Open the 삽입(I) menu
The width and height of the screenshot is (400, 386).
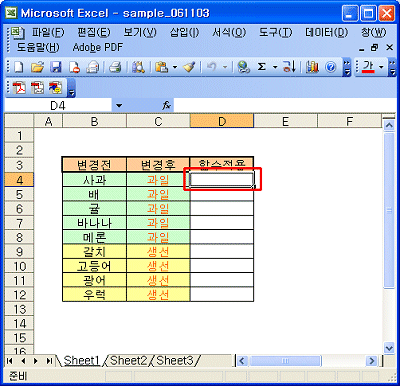pos(184,32)
